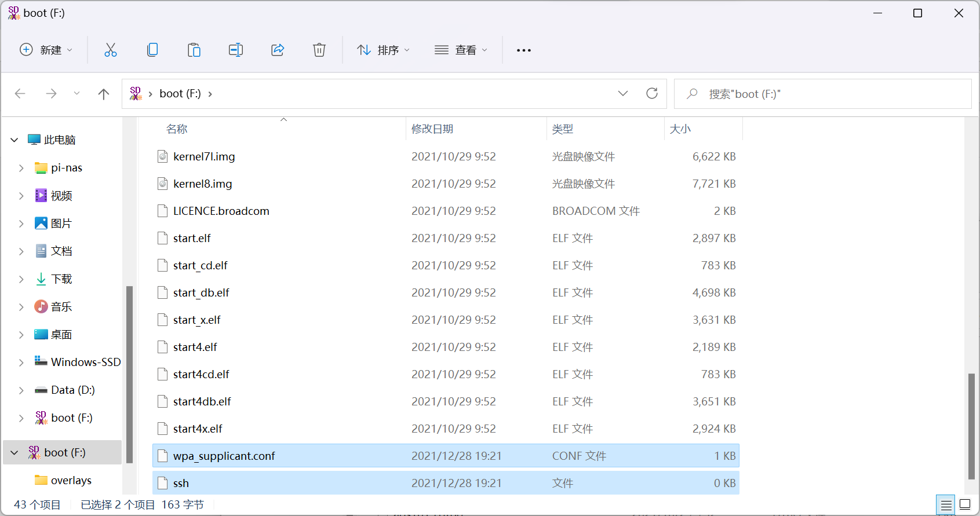Expand the pi-nas tree node

coord(21,168)
